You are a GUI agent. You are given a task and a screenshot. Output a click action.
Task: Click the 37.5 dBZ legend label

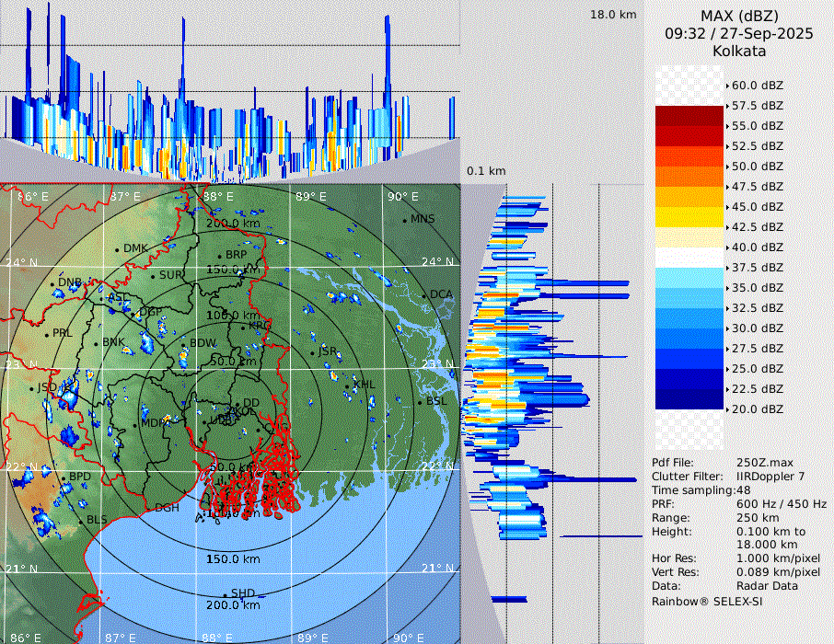[x=757, y=267]
